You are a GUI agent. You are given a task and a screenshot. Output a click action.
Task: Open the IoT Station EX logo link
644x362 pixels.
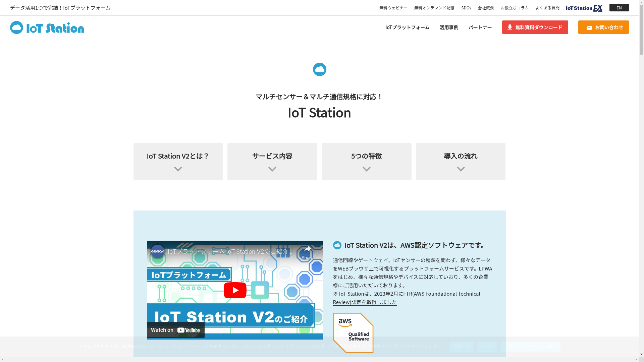click(x=584, y=8)
